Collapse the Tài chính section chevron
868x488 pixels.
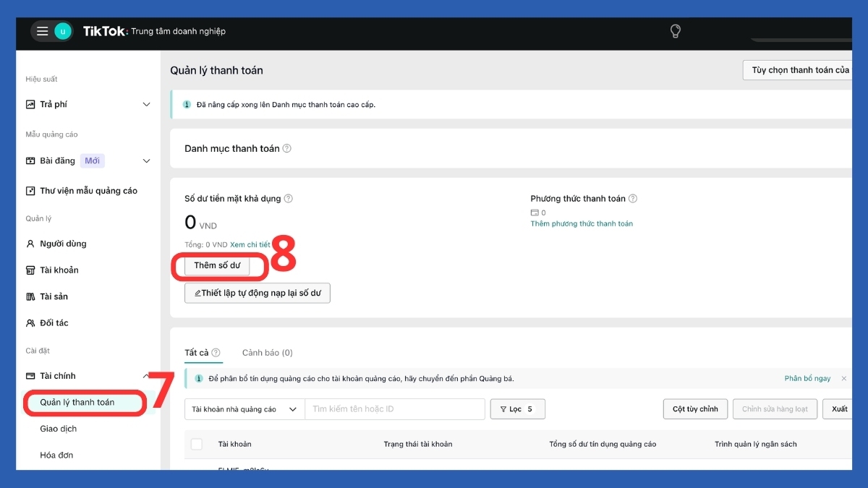click(146, 376)
